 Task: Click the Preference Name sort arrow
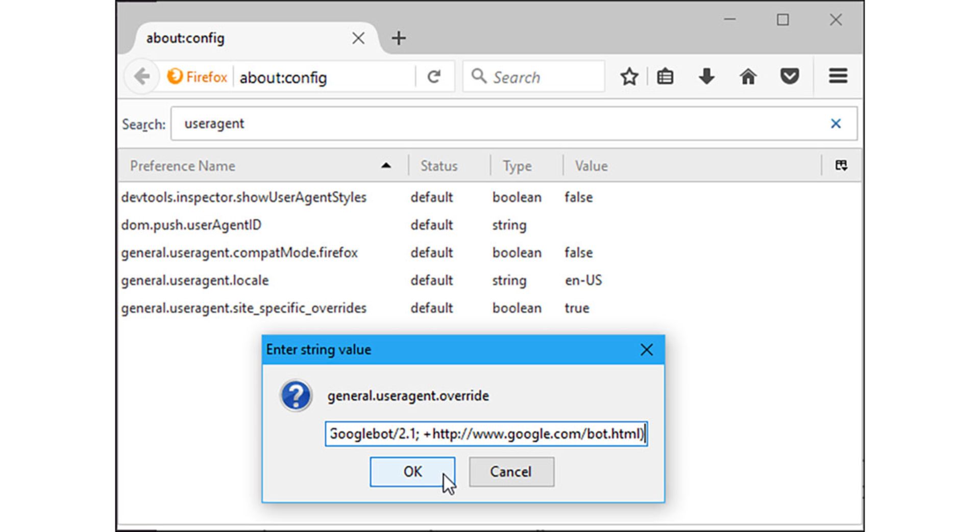coord(386,165)
